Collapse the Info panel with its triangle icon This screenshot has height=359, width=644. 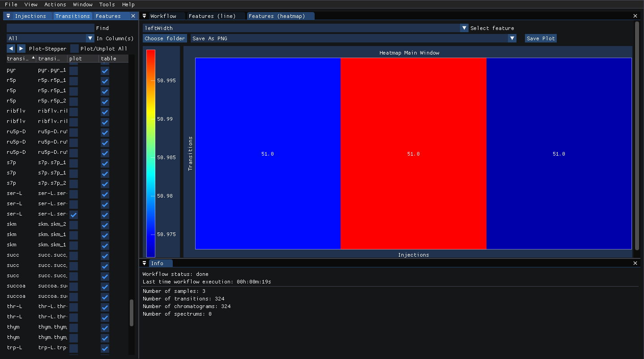click(145, 263)
